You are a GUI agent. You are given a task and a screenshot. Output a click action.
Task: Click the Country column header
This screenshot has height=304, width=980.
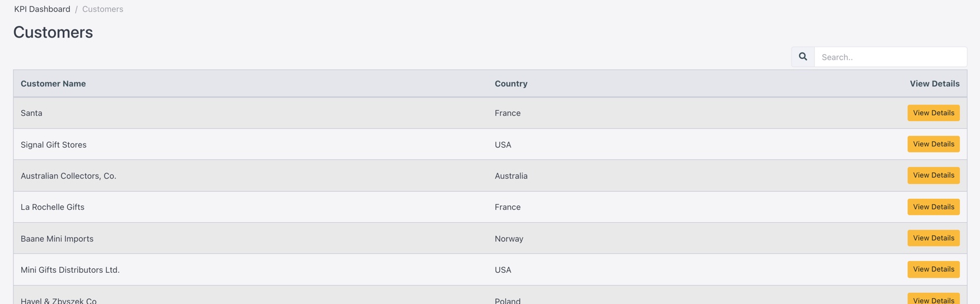[511, 83]
